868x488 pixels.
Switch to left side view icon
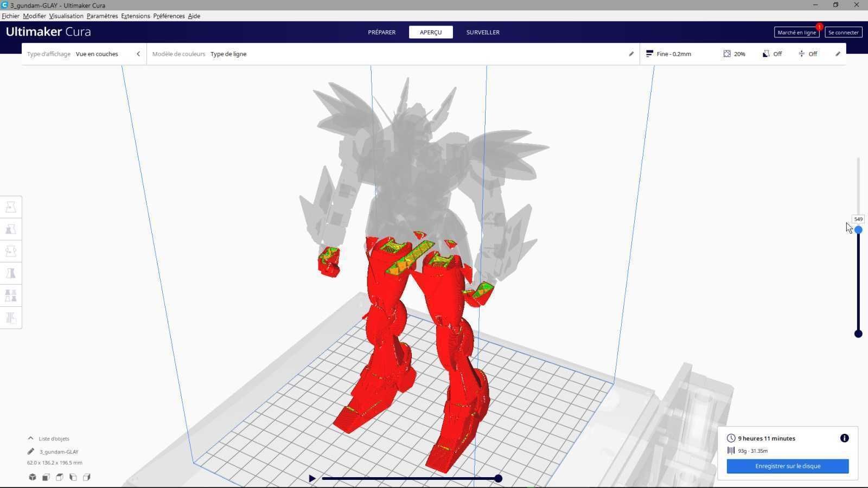73,477
